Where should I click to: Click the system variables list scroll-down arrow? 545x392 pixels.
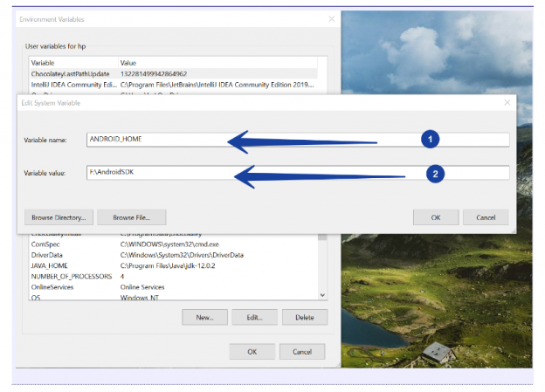point(323,296)
